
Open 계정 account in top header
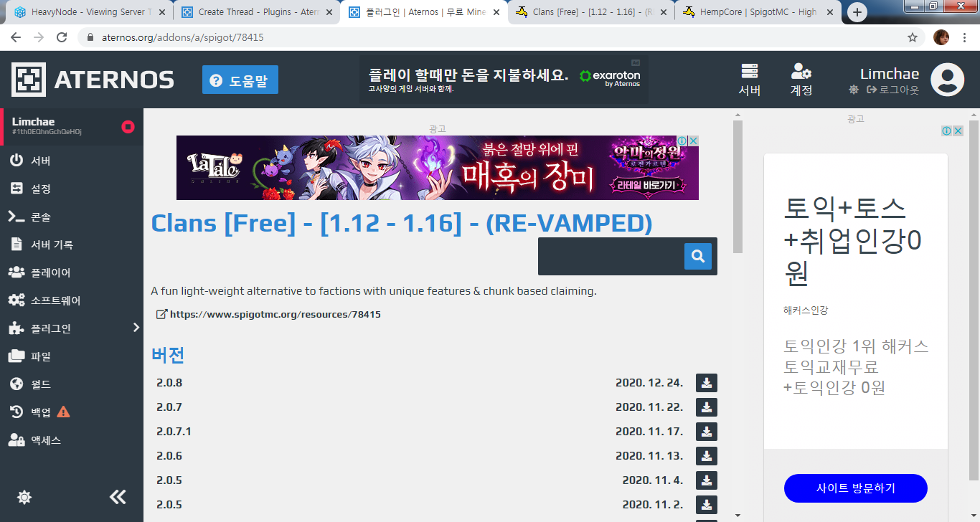coord(801,80)
